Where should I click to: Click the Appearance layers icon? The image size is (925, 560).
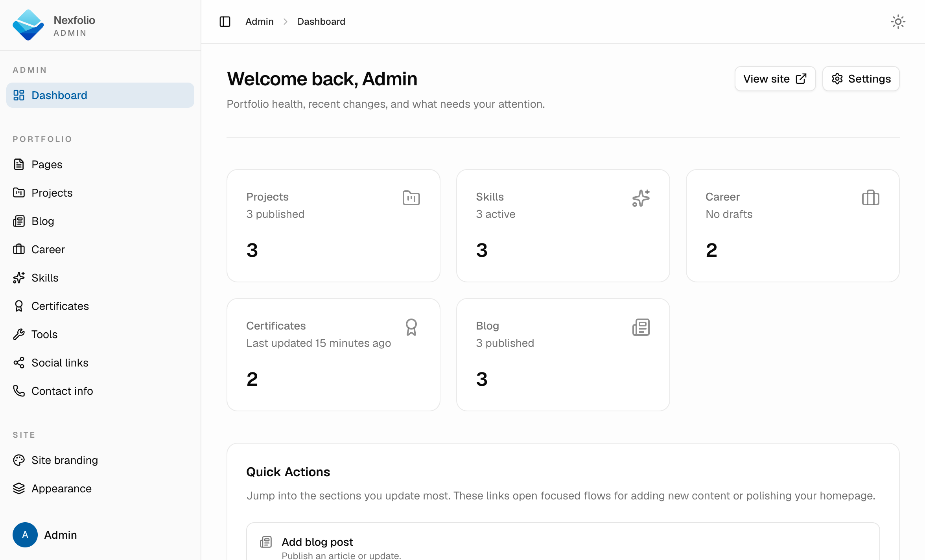pos(19,488)
